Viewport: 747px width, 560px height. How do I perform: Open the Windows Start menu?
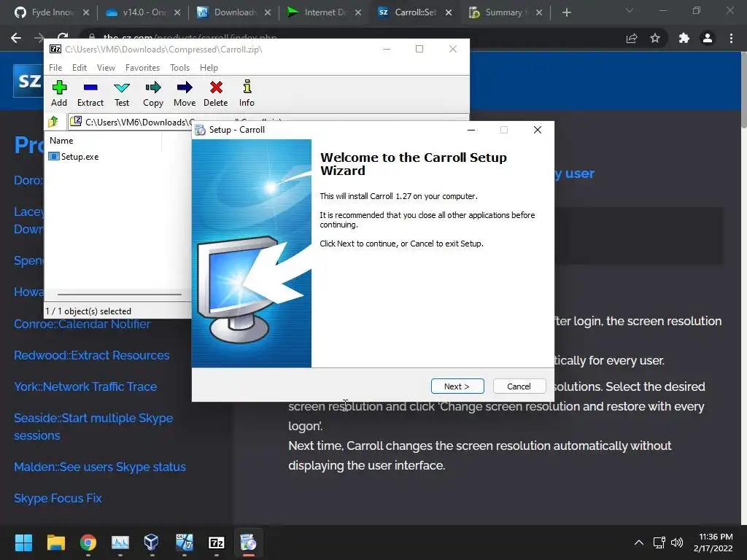click(x=23, y=542)
